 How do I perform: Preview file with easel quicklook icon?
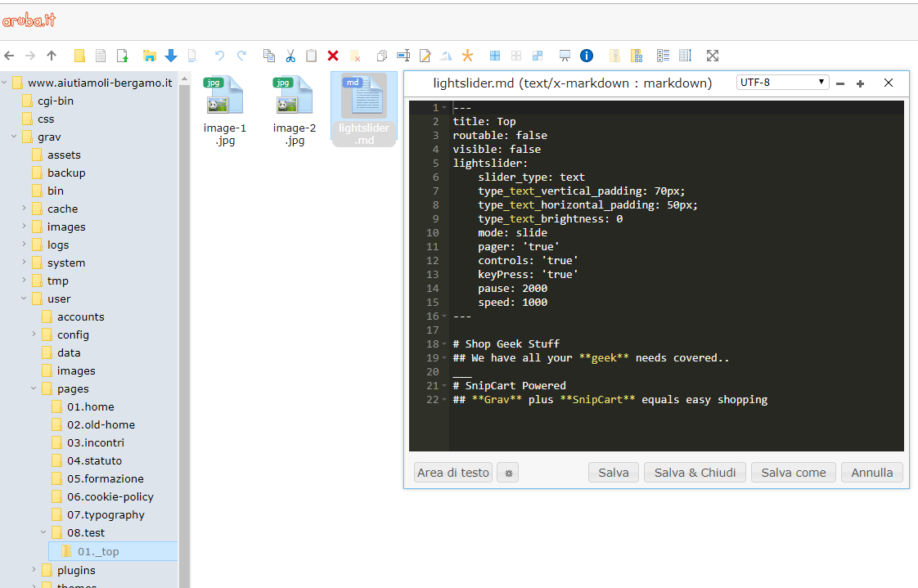(x=565, y=56)
